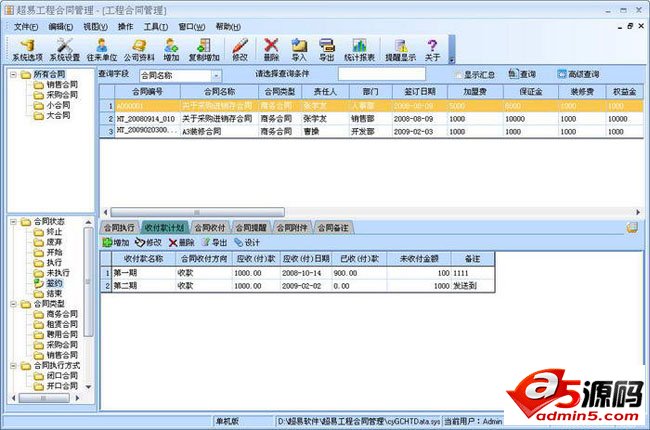
Task: Open the 视图 menu
Action: click(95, 27)
